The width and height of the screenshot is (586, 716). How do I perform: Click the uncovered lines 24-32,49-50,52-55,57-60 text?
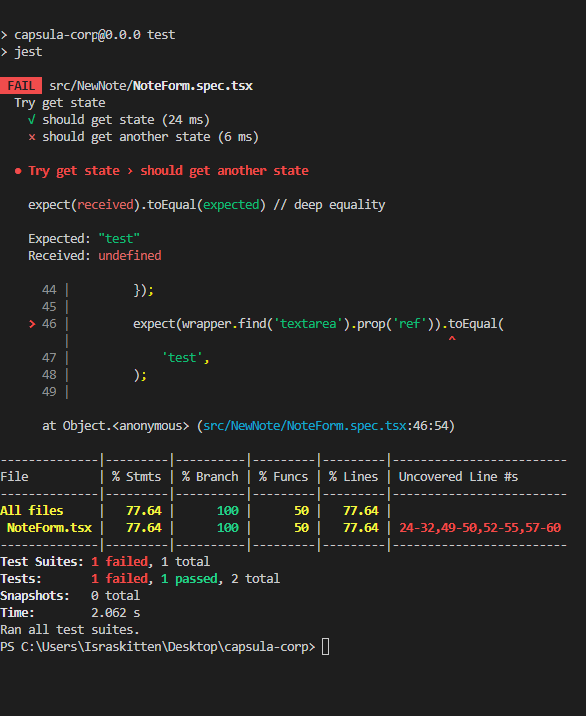pos(480,528)
